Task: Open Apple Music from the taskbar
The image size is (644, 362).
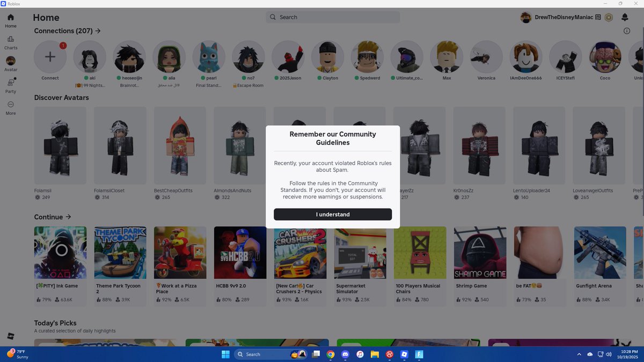Action: (360, 354)
